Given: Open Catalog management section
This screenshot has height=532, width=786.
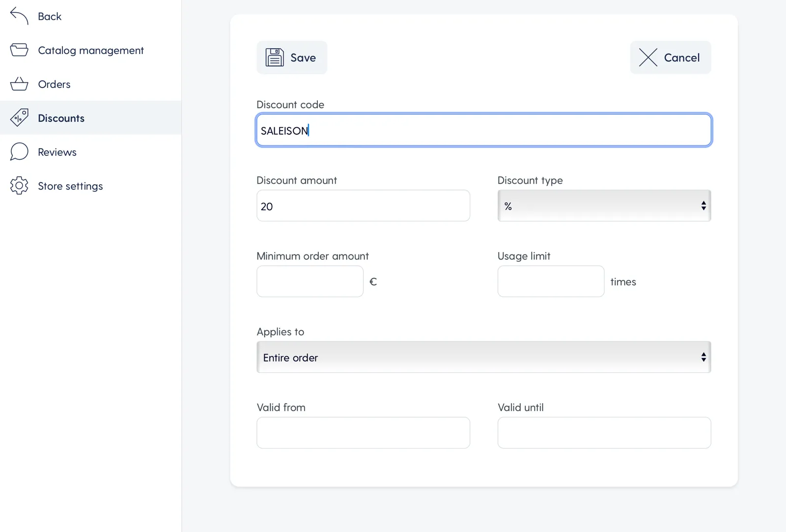Looking at the screenshot, I should [91, 50].
